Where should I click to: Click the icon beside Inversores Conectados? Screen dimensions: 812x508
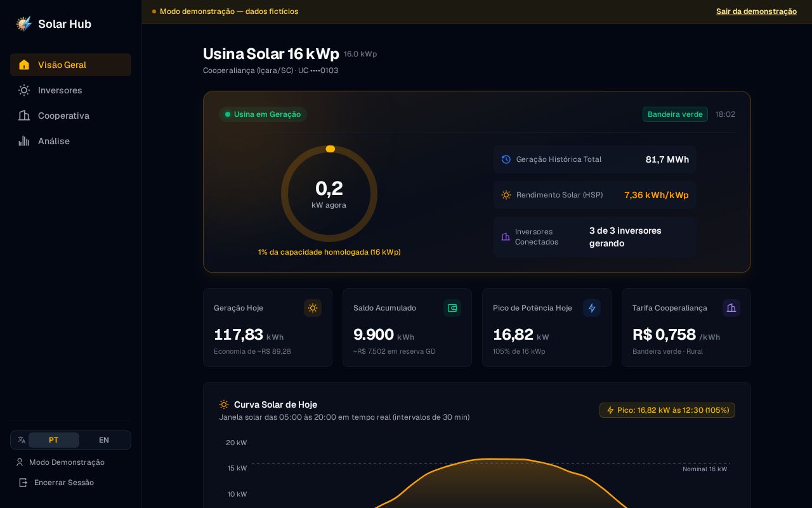click(506, 237)
